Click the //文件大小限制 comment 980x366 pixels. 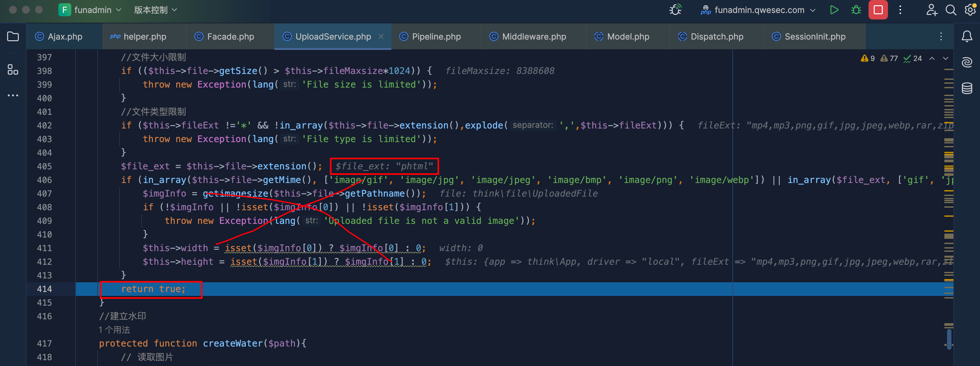tap(153, 57)
